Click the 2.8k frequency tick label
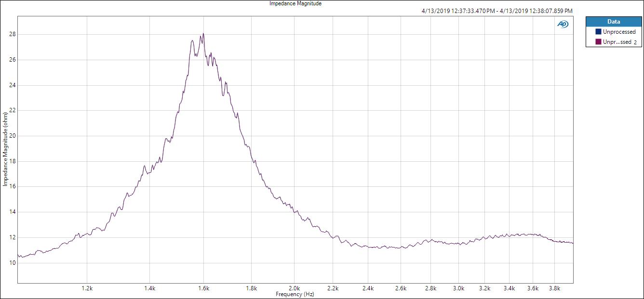 [431, 288]
